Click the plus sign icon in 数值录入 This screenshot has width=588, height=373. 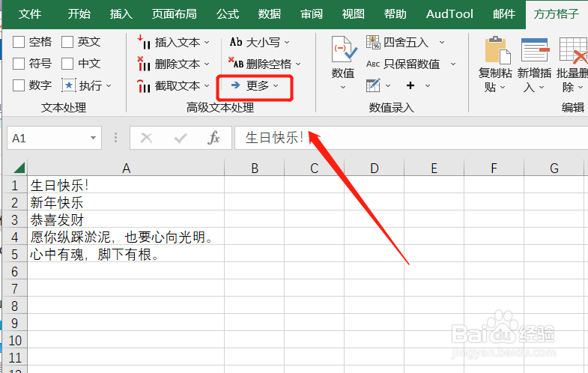point(410,85)
